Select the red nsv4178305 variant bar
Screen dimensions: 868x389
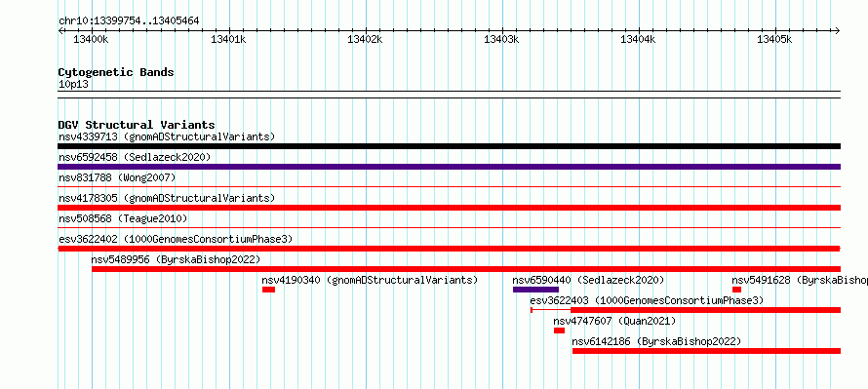[x=449, y=208]
